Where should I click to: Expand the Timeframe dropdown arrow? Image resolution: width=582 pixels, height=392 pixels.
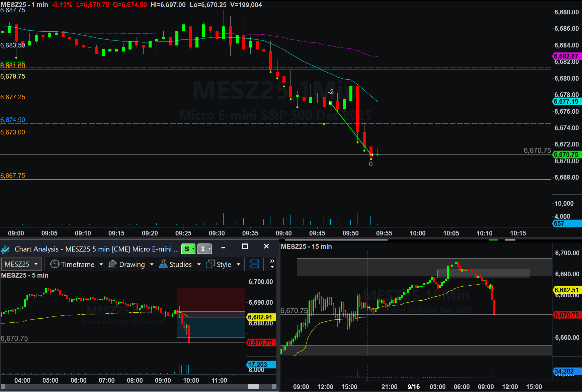101,264
